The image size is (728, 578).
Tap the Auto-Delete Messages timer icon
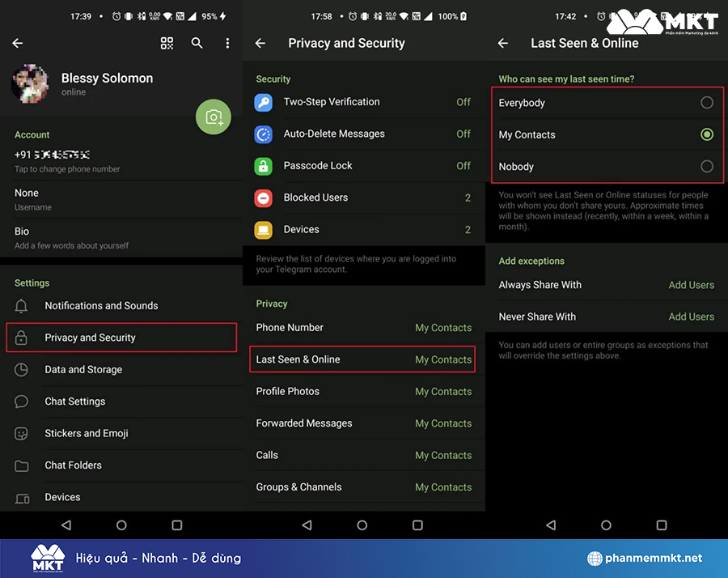263,134
